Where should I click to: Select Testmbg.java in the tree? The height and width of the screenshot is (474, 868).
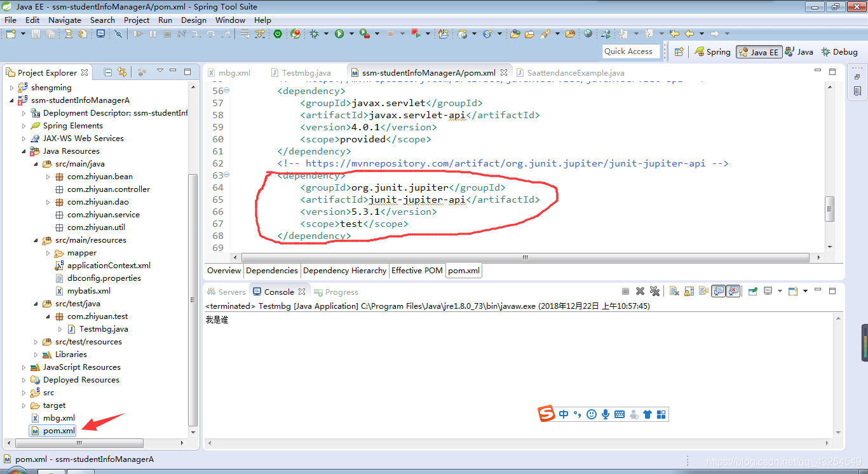click(98, 329)
